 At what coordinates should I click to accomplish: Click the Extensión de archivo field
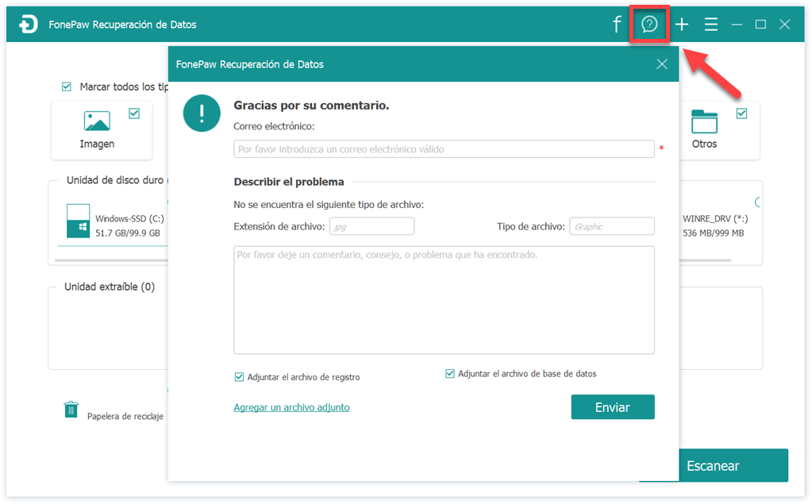[x=371, y=226]
